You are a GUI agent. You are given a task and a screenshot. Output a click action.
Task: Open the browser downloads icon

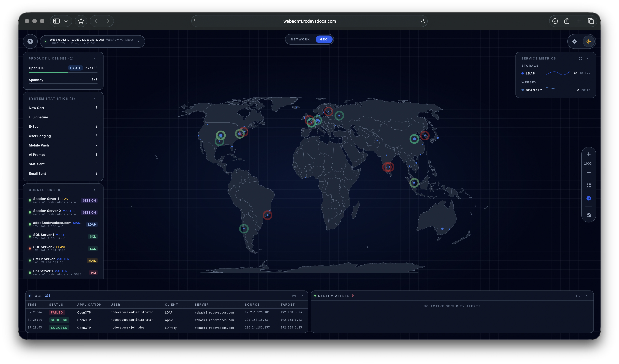555,21
